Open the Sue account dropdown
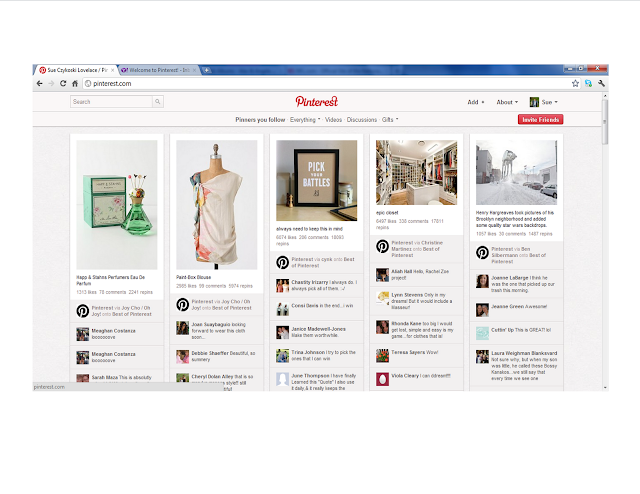Image resolution: width=640 pixels, height=494 pixels. pyautogui.click(x=549, y=102)
